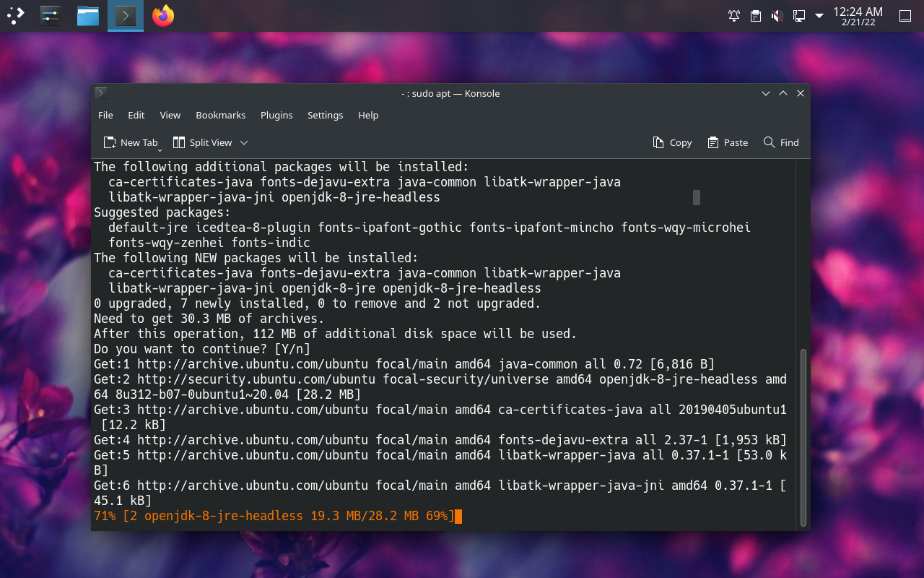Open the Help menu
This screenshot has width=924, height=578.
click(x=368, y=115)
